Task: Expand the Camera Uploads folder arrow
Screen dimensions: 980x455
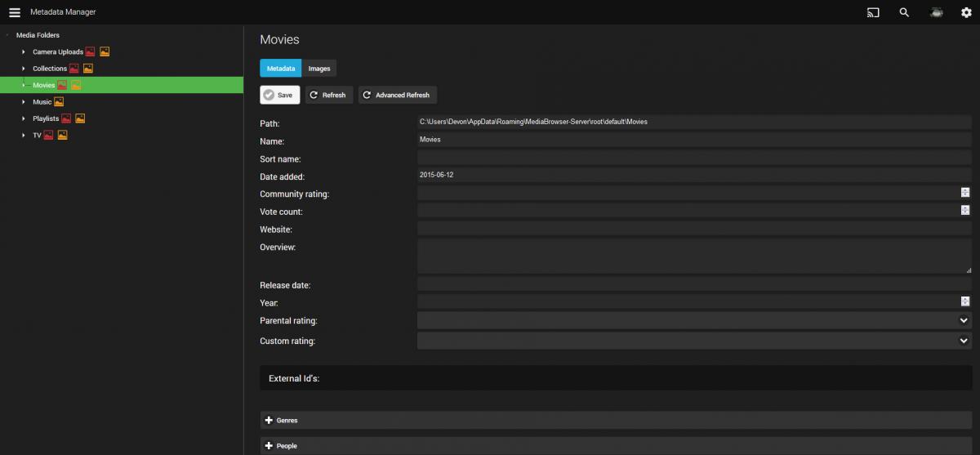Action: click(x=24, y=52)
